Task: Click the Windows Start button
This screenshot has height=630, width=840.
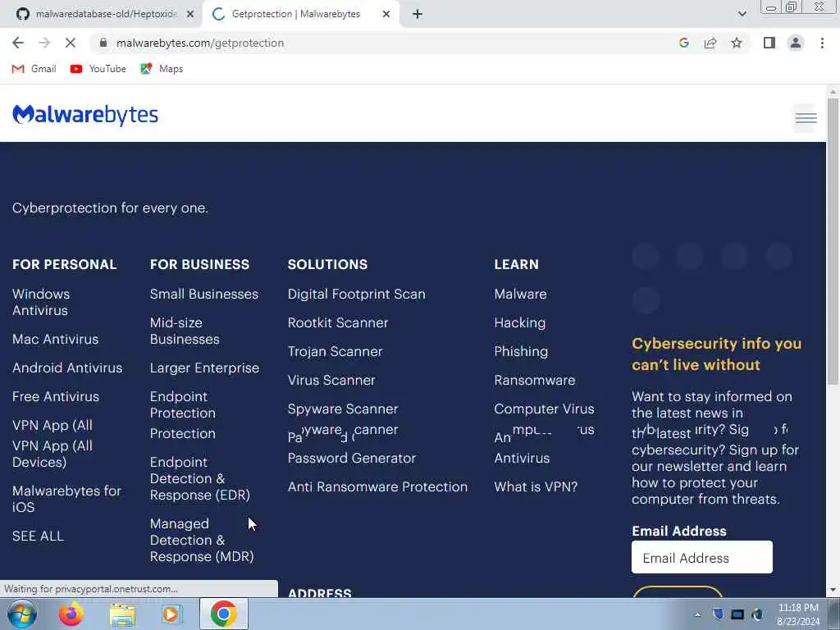Action: (x=22, y=614)
